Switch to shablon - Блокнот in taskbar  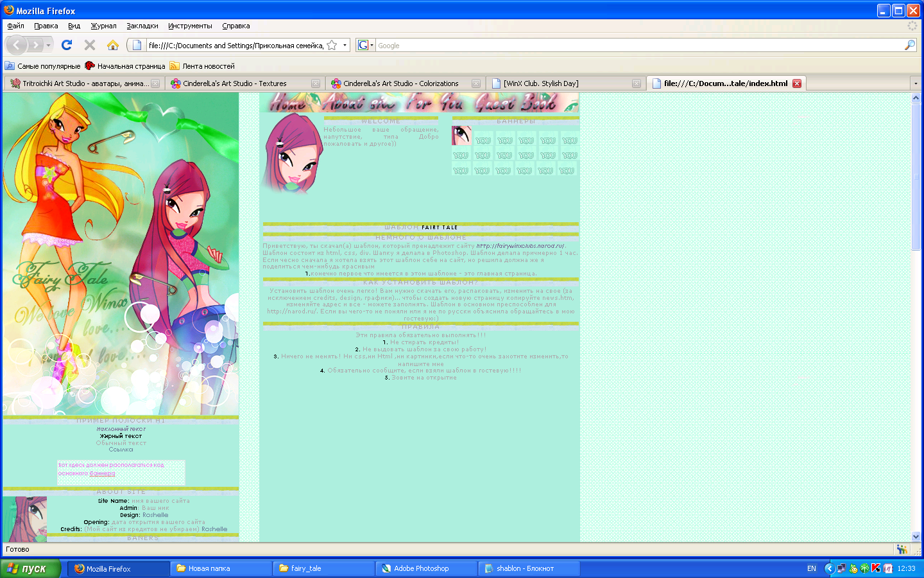click(x=529, y=568)
